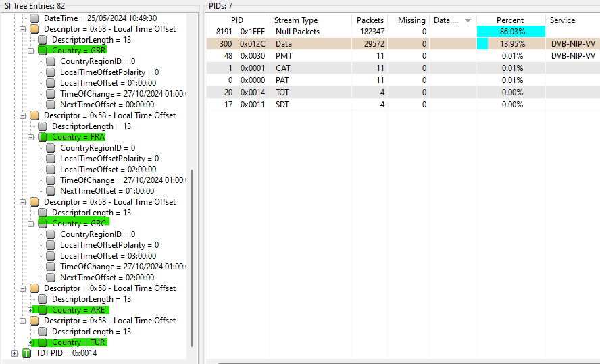The height and width of the screenshot is (364, 600).
Task: Select the CAT stream row
Action: 403,68
